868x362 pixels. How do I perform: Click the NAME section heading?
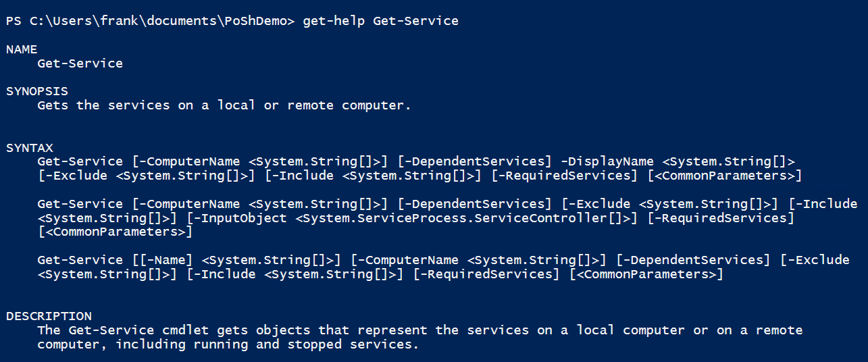(x=22, y=49)
